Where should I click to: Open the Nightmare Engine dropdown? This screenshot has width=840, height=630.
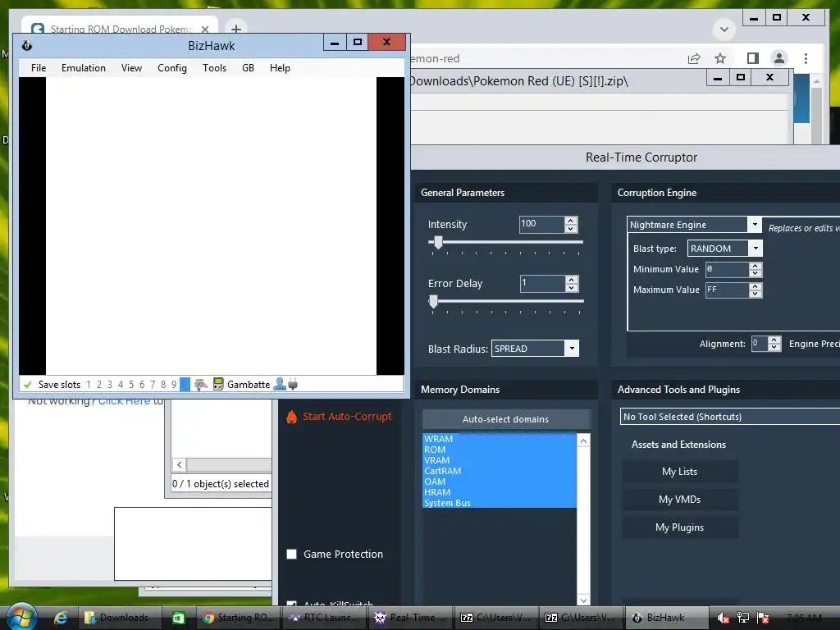[x=755, y=225]
